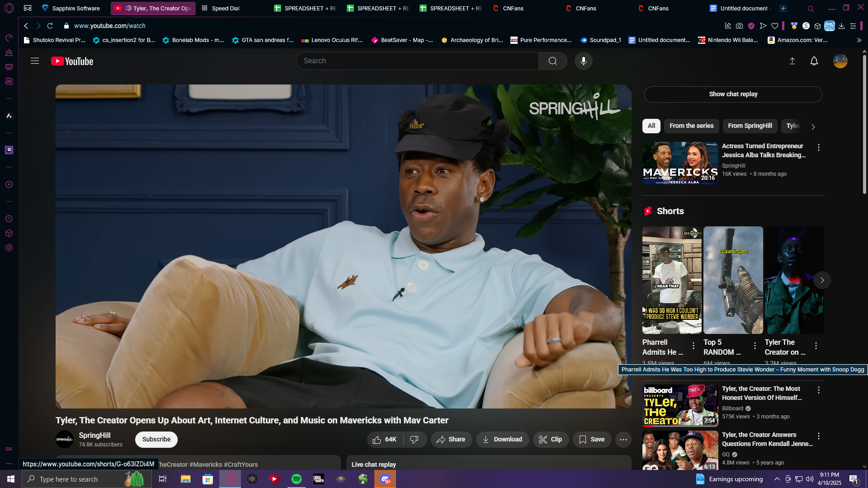This screenshot has height=488, width=868.
Task: Click Show chat replay button
Action: coord(733,94)
